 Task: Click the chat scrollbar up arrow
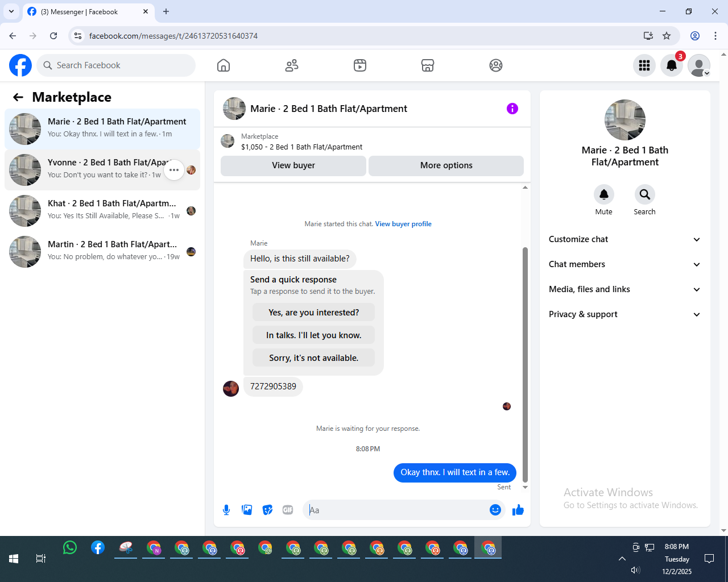pyautogui.click(x=525, y=187)
